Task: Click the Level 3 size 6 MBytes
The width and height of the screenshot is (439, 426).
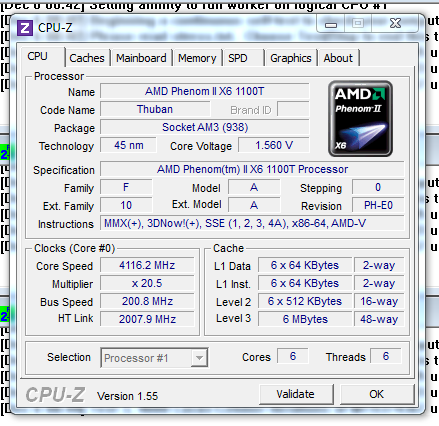Action: pos(305,319)
